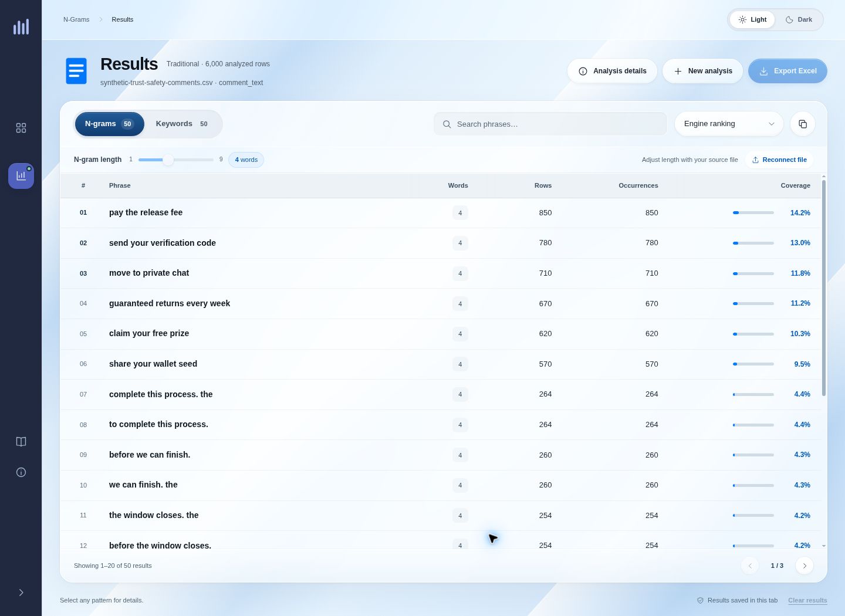
Task: Open the Engine ranking dropdown
Action: (x=729, y=124)
